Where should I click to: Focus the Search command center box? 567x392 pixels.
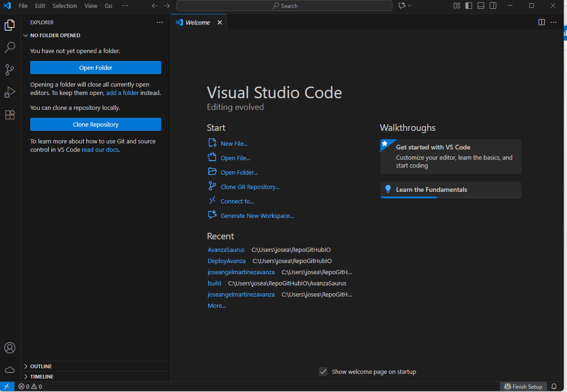point(284,6)
